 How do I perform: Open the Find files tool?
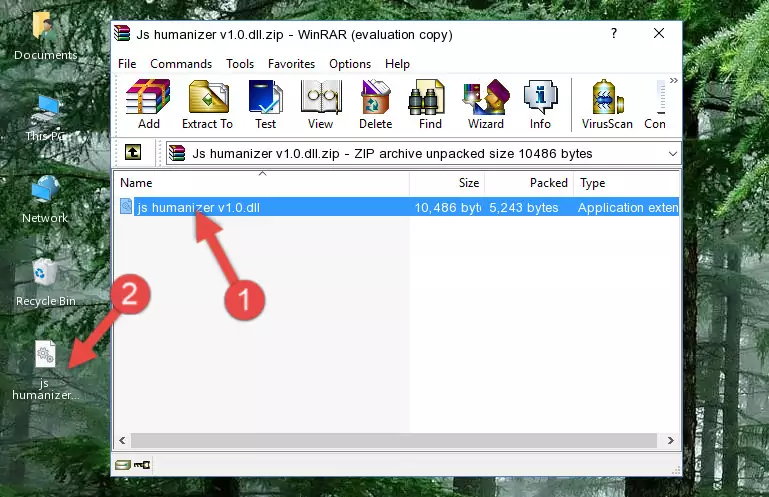(430, 104)
